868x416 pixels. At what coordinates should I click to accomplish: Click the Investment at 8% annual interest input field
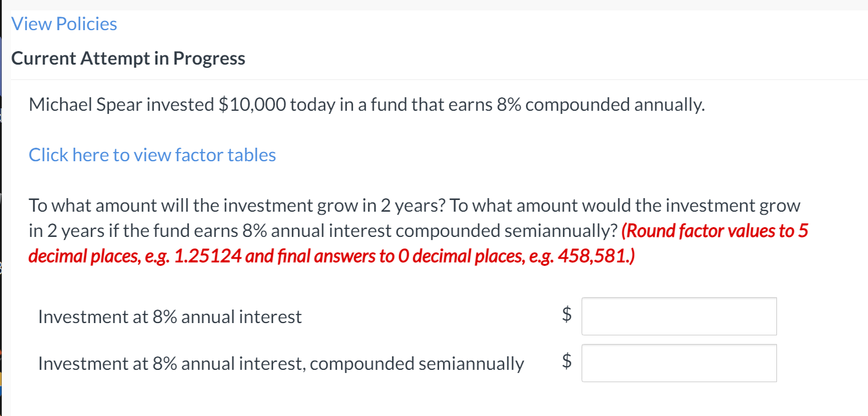(678, 316)
